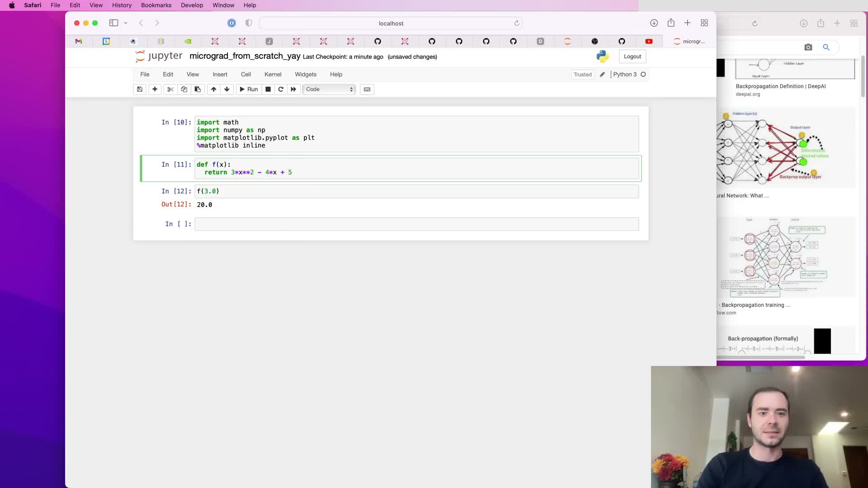Insert a cell below with the plus icon
Viewport: 868px width, 488px height.
pyautogui.click(x=155, y=89)
